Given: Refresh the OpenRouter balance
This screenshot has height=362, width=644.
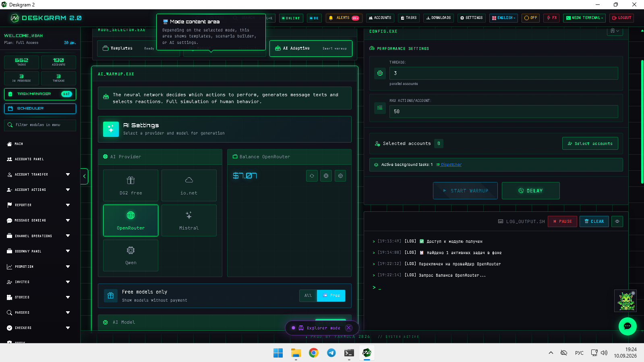Looking at the screenshot, I should pos(312,176).
